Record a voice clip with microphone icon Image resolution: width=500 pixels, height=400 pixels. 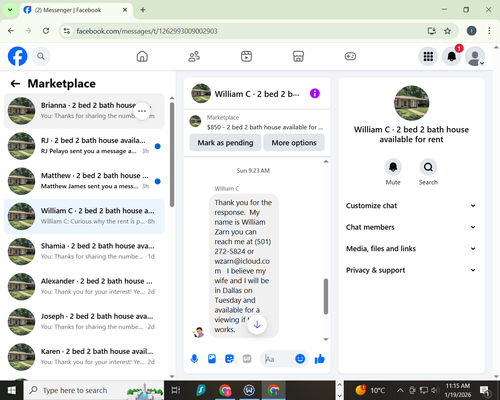194,359
